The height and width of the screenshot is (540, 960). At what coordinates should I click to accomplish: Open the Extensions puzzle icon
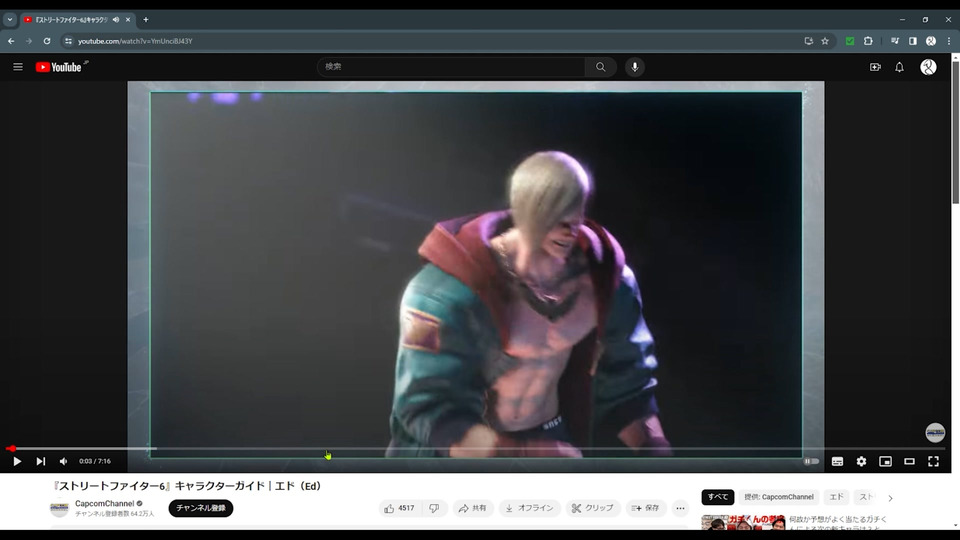[868, 41]
